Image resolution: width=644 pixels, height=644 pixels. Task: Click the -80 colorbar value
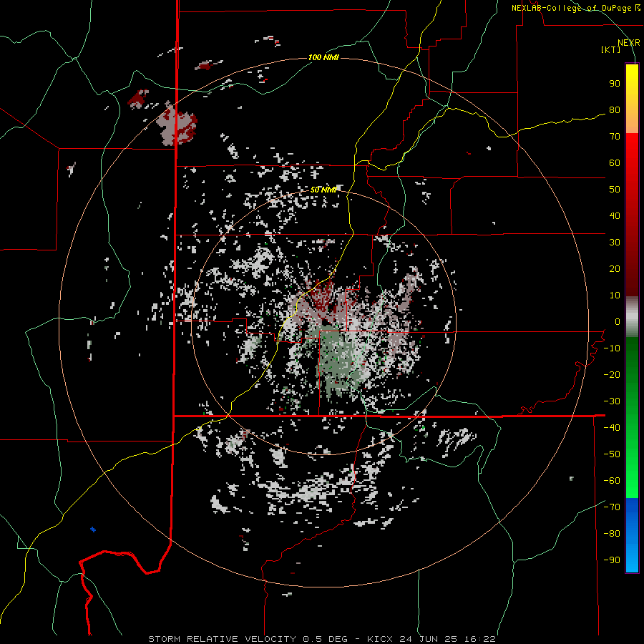click(x=612, y=534)
